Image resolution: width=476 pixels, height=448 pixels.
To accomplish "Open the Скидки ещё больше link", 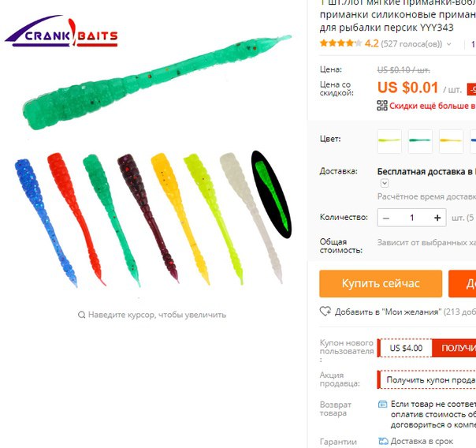I will [x=433, y=106].
